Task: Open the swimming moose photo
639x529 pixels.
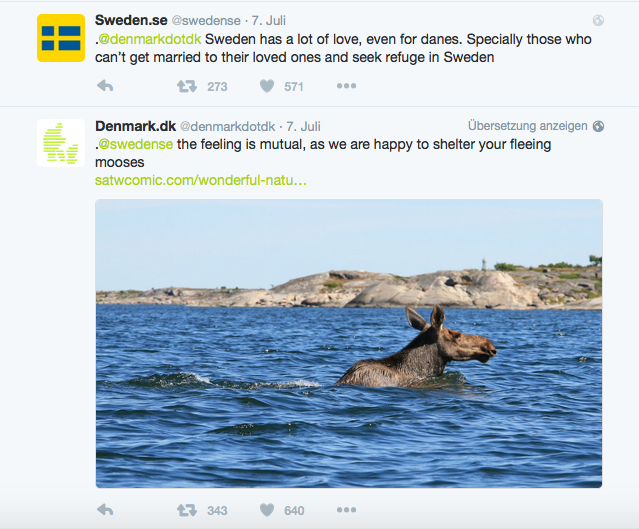Action: 349,343
